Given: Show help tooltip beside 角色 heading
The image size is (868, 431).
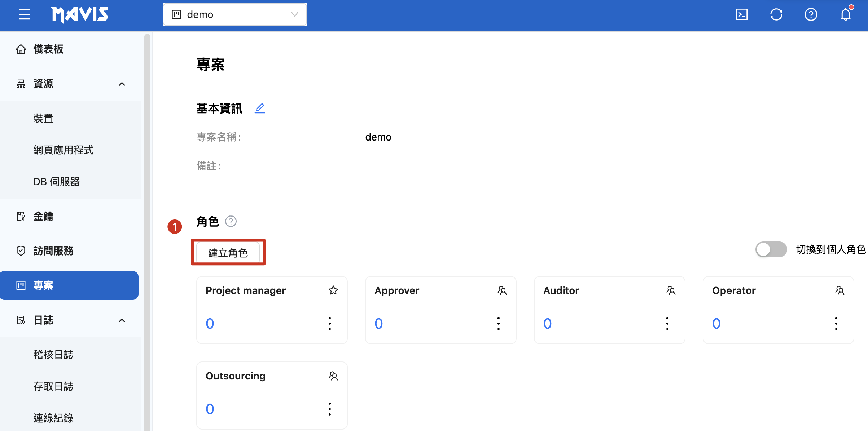Looking at the screenshot, I should (231, 221).
